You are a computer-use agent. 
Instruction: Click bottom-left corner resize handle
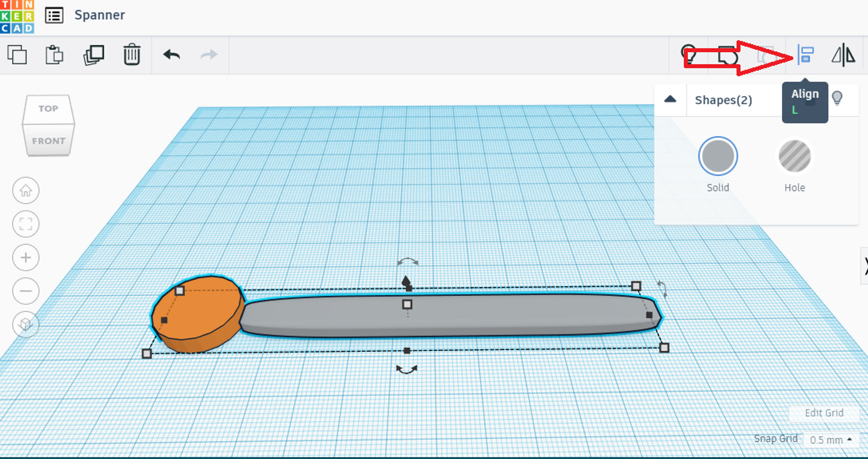pos(147,353)
